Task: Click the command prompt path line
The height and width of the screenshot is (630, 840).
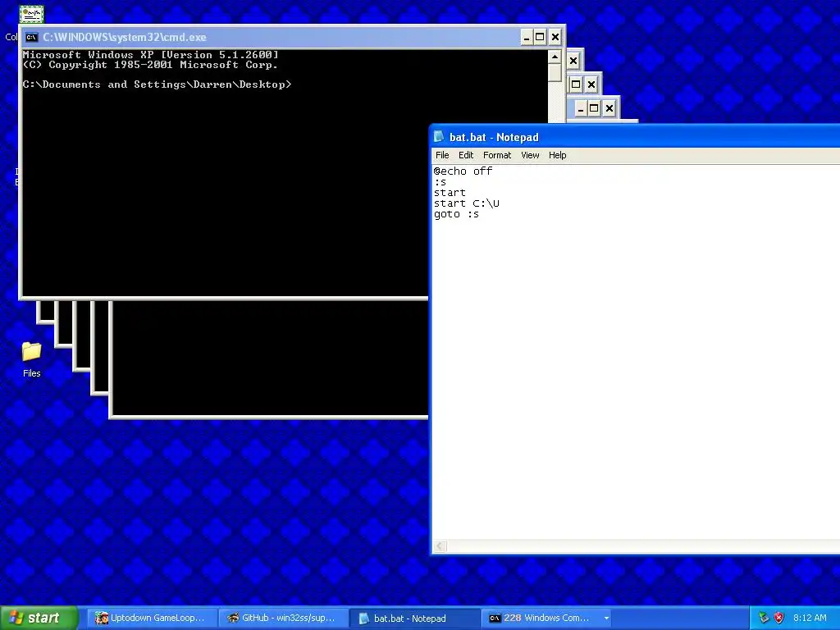Action: 157,84
